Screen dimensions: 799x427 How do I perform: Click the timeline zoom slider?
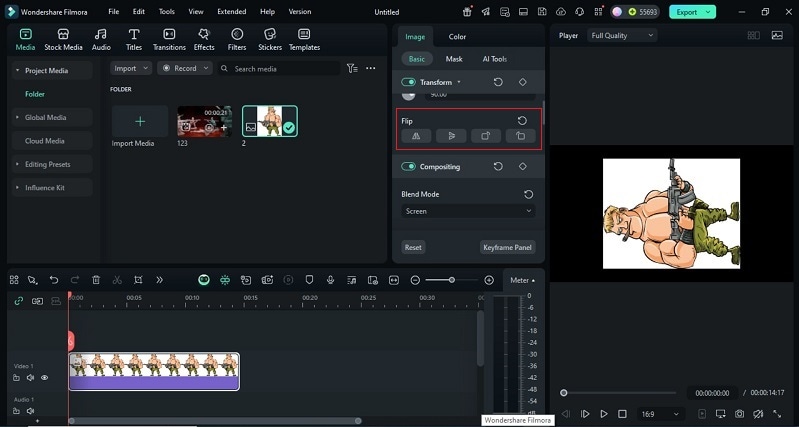coord(451,280)
